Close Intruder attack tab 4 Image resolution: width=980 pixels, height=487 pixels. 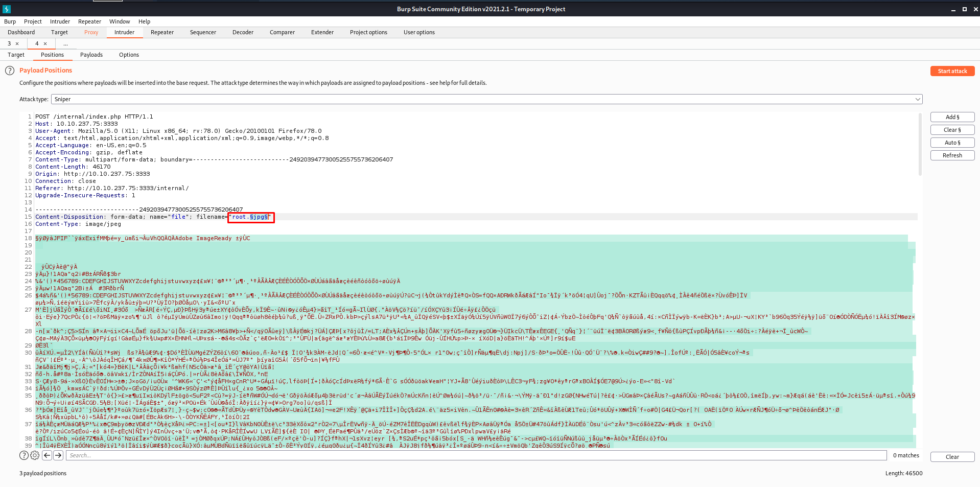pyautogui.click(x=45, y=44)
